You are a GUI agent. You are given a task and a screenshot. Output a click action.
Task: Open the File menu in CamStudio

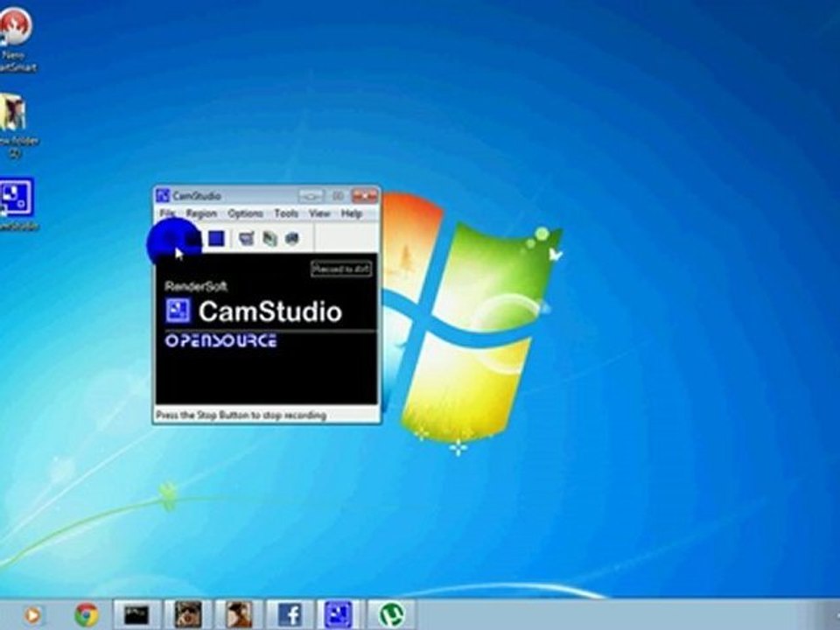pos(167,213)
